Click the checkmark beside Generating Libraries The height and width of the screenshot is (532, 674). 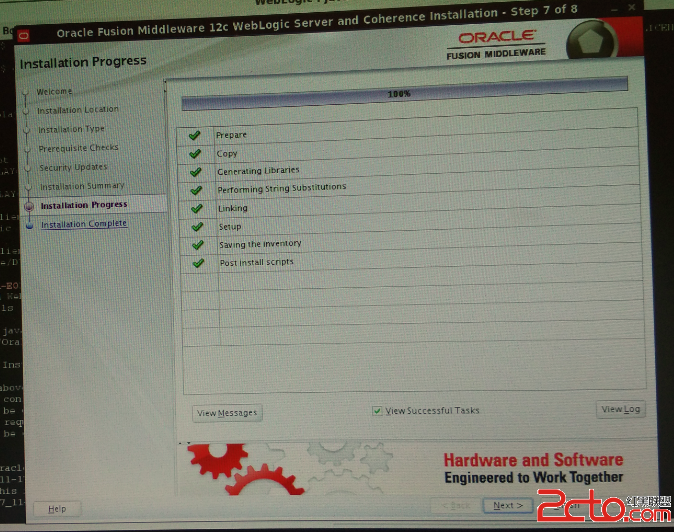click(x=196, y=172)
